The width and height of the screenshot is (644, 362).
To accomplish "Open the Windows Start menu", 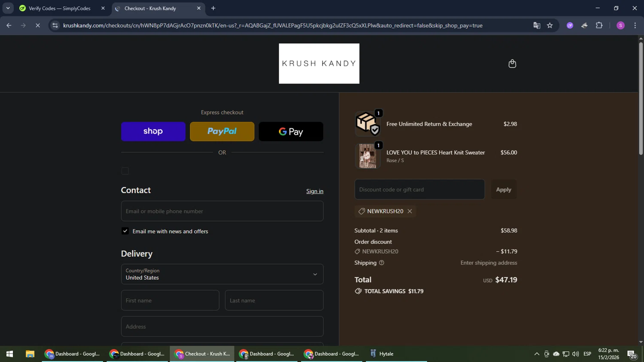I will (x=9, y=354).
